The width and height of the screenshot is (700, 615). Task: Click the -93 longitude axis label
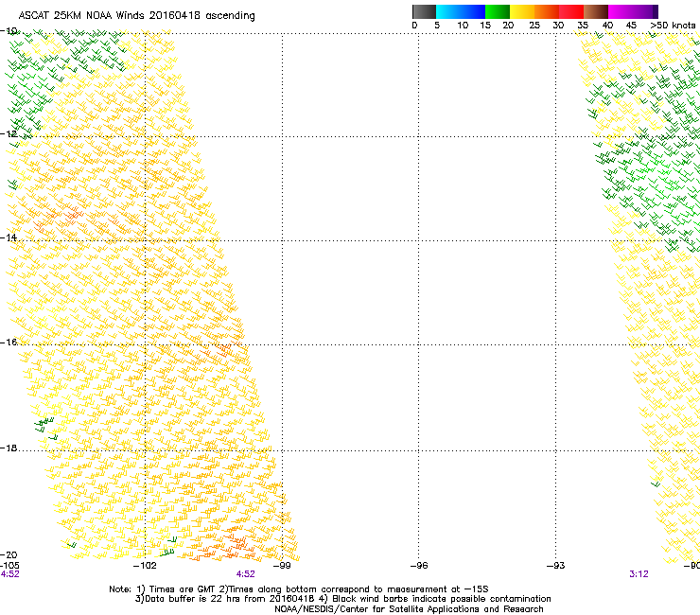(x=556, y=566)
